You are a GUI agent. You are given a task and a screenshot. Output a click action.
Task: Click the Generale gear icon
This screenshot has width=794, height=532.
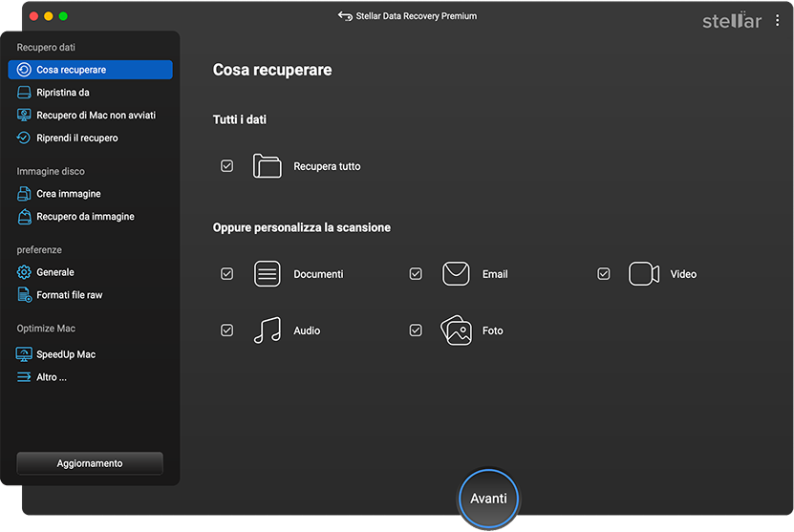click(x=24, y=272)
